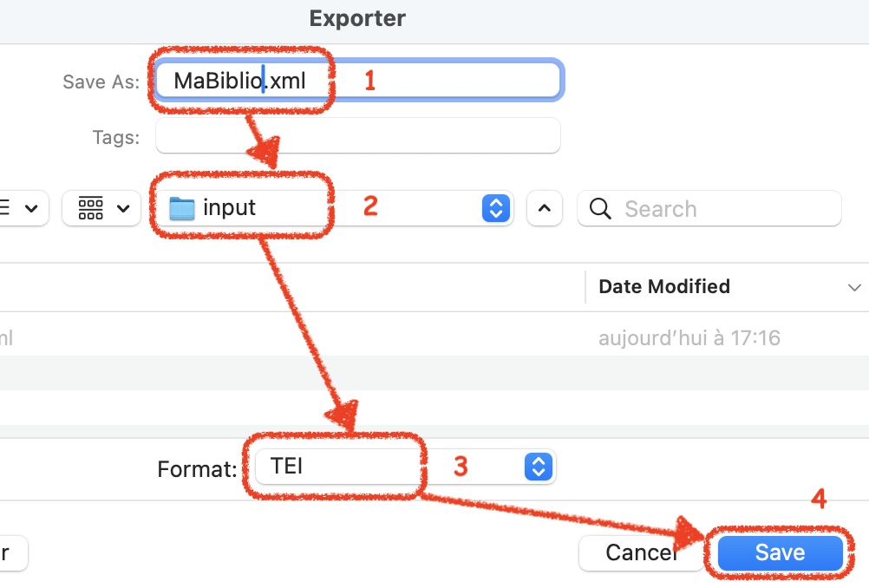
Task: Click the greyed file name ending in ml
Action: coord(6,337)
